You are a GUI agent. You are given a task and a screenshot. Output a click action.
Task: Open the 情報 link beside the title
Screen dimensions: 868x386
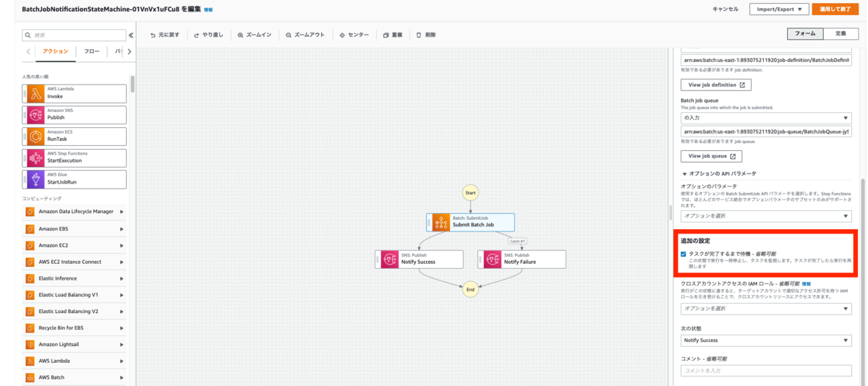click(x=208, y=10)
